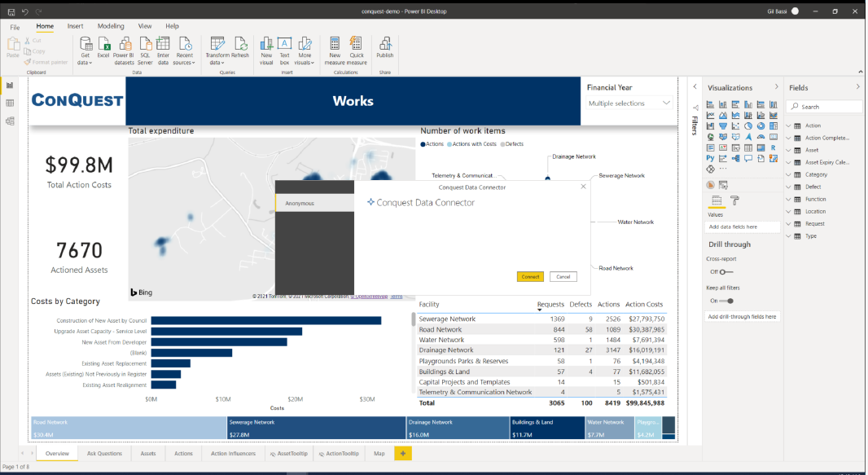Image resolution: width=868 pixels, height=475 pixels.
Task: Go to the Ask Questions page tab
Action: (104, 453)
